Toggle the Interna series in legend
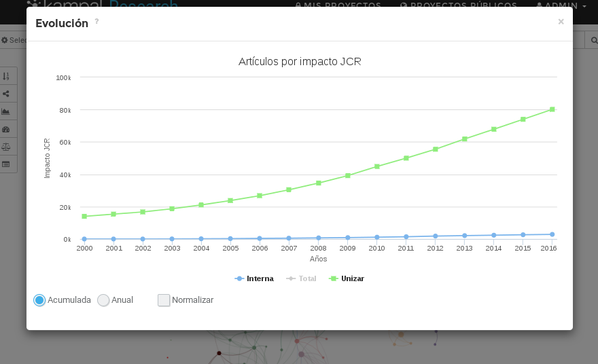598x364 pixels. click(254, 278)
